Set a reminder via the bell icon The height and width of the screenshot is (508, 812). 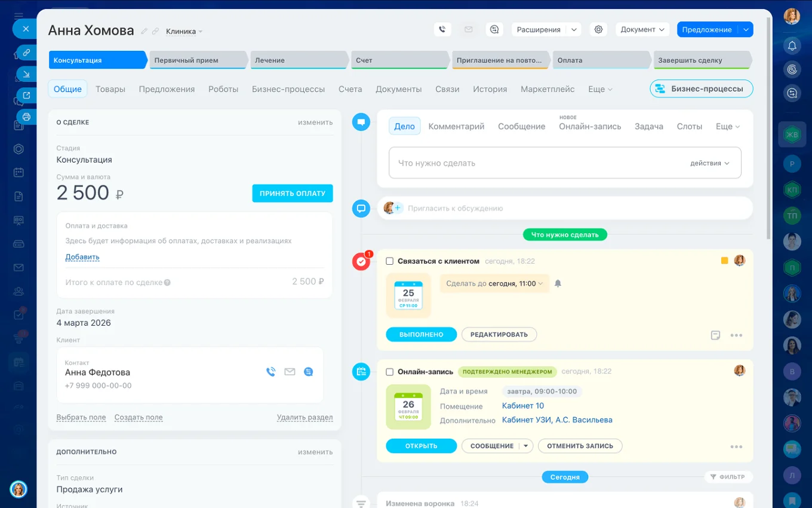[x=558, y=283]
